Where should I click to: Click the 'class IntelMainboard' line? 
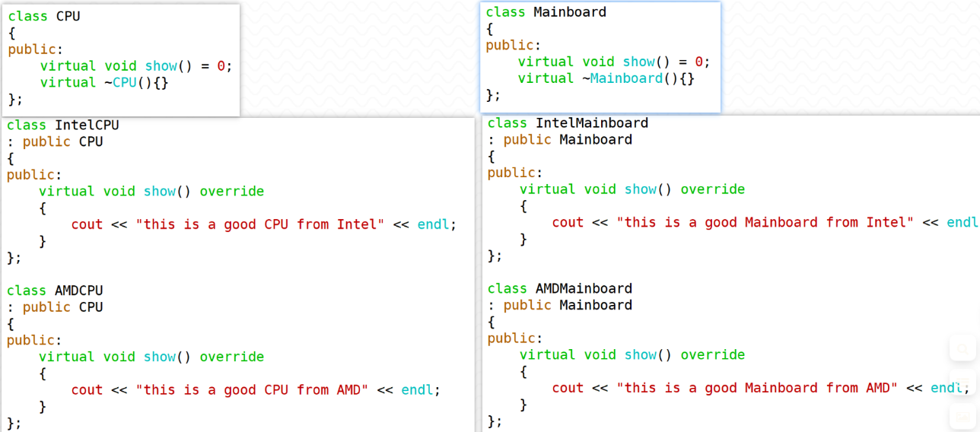568,123
